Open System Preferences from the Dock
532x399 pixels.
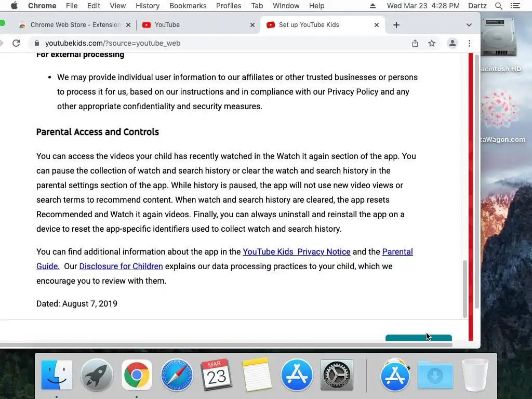pos(337,375)
